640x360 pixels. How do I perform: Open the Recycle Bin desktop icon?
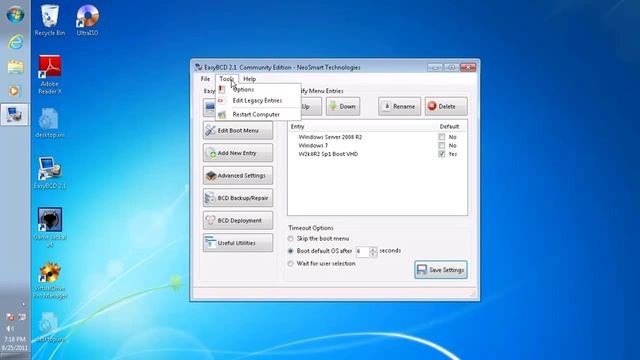(49, 20)
